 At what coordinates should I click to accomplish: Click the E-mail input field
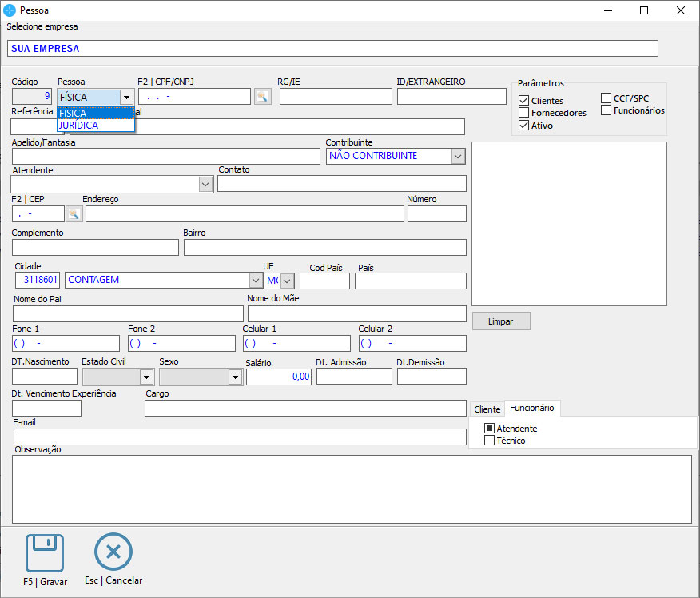tap(240, 437)
